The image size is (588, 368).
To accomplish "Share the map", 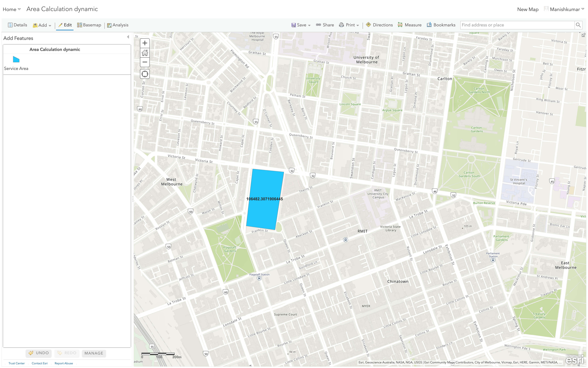I will [325, 25].
